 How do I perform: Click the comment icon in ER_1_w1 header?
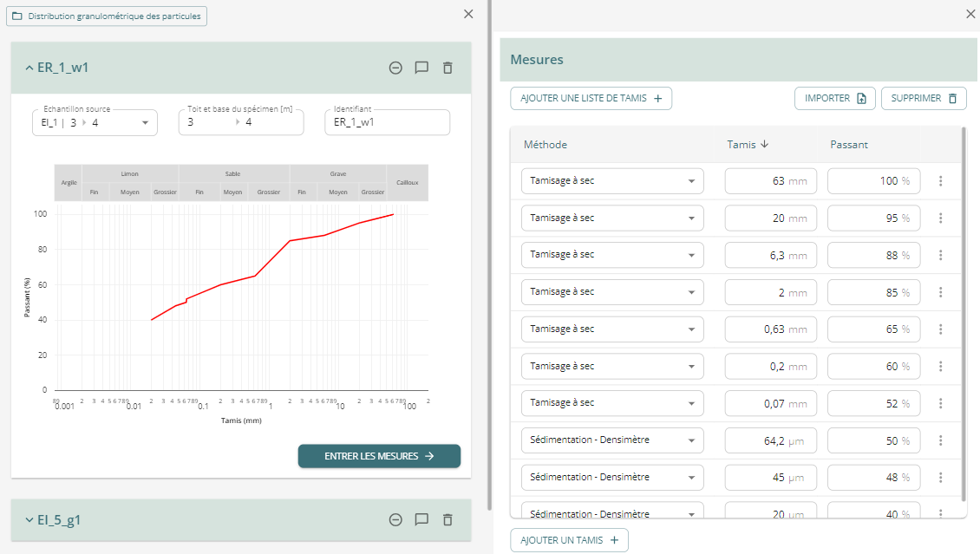coord(421,68)
